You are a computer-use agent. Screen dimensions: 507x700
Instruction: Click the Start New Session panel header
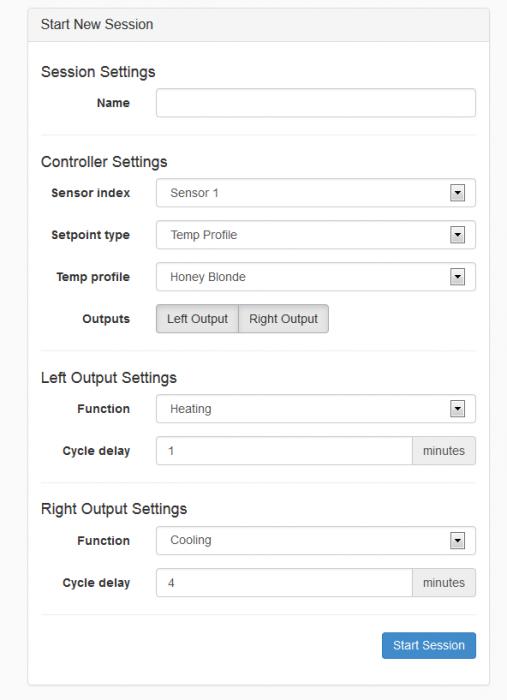[258, 25]
